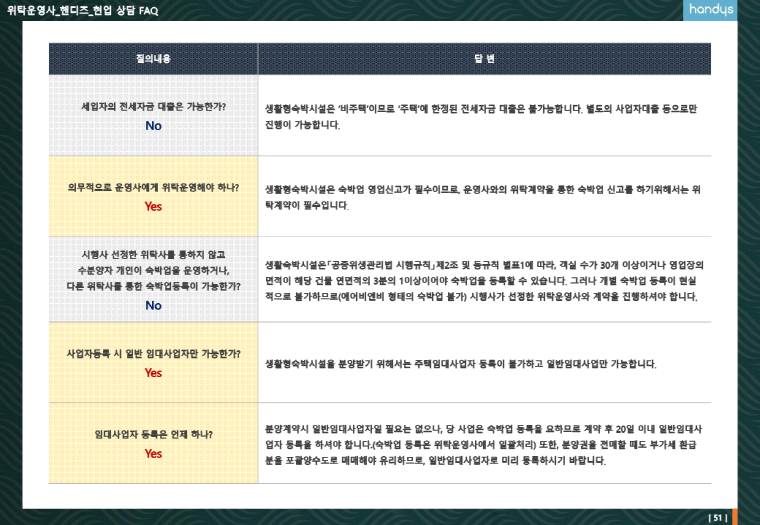Click the 'No' under the 전세자금 대출 question

click(x=153, y=125)
